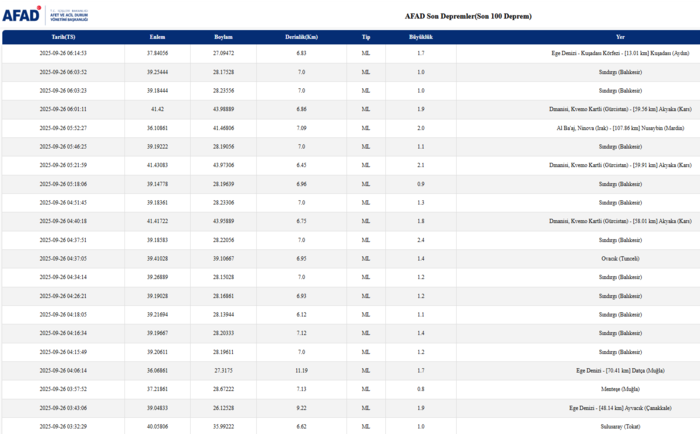The width and height of the screenshot is (700, 434).
Task: Select timestamp 2025-09-26 05:46:25
Action: coord(63,146)
